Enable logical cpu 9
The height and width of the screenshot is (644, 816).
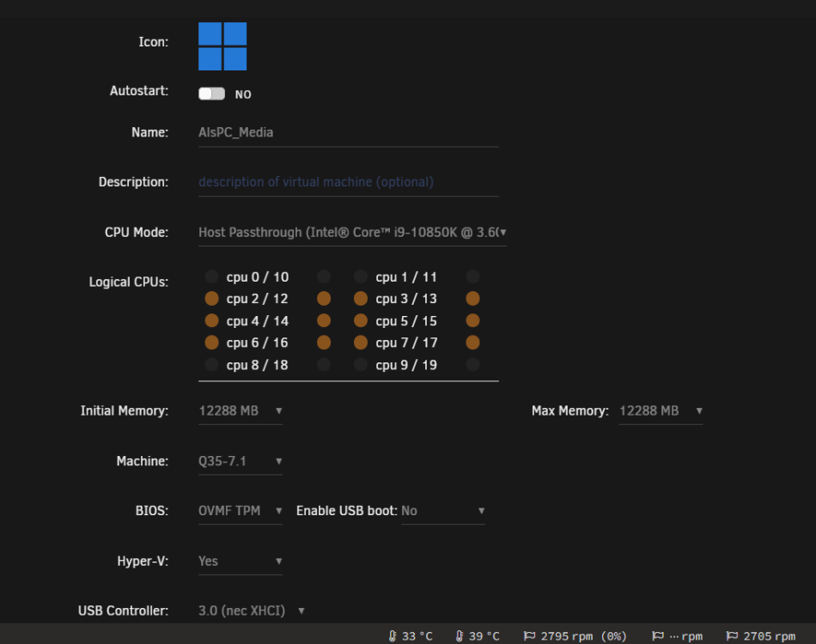point(361,365)
